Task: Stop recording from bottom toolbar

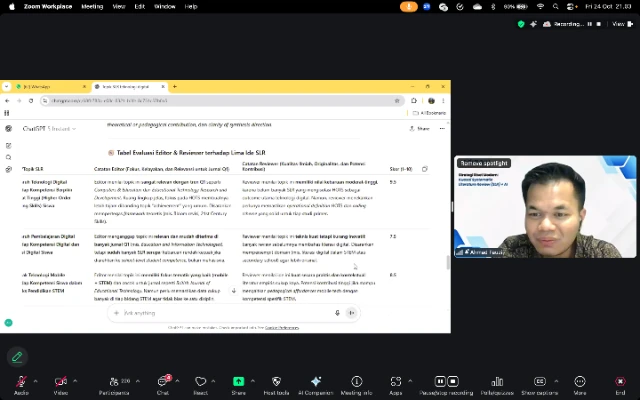Action: pos(453,381)
